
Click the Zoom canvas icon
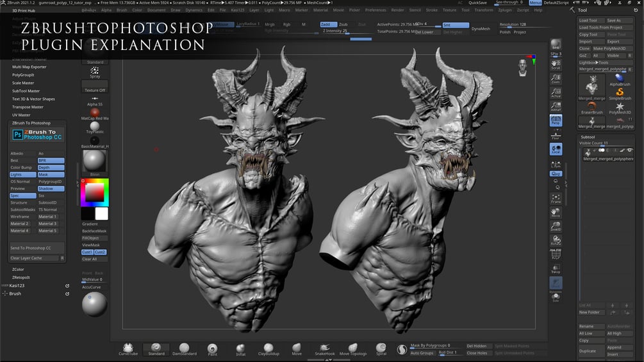(556, 78)
